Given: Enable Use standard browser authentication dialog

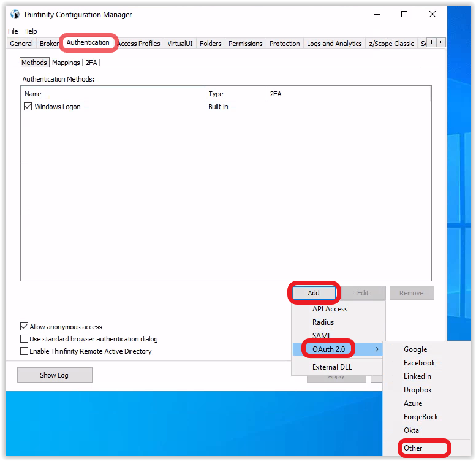Looking at the screenshot, I should click(24, 339).
